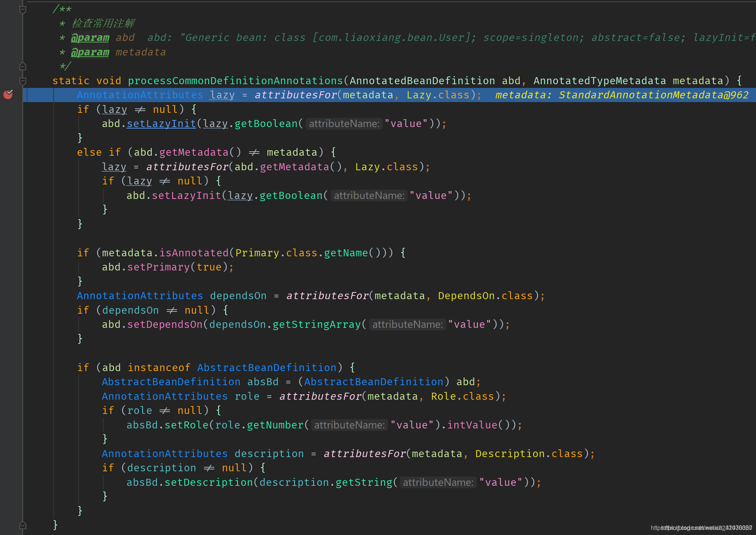This screenshot has width=756, height=535.
Task: Click the true literal in setPrimary
Action: coord(209,267)
